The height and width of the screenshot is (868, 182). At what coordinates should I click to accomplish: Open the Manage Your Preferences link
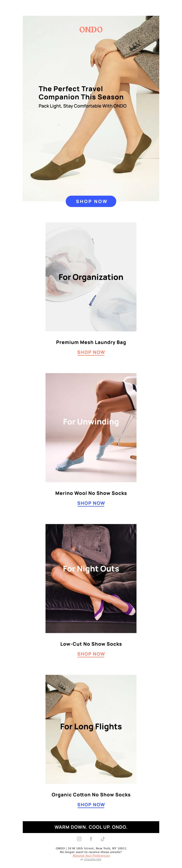pos(91,856)
